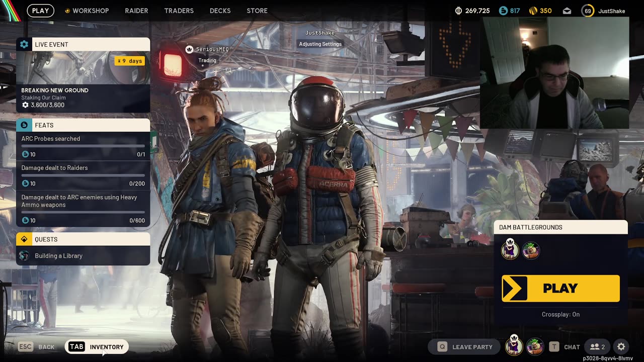Open the DAM BATTLEGROUNDS map selector
Viewport: 644px width, 362px height.
pyautogui.click(x=561, y=227)
